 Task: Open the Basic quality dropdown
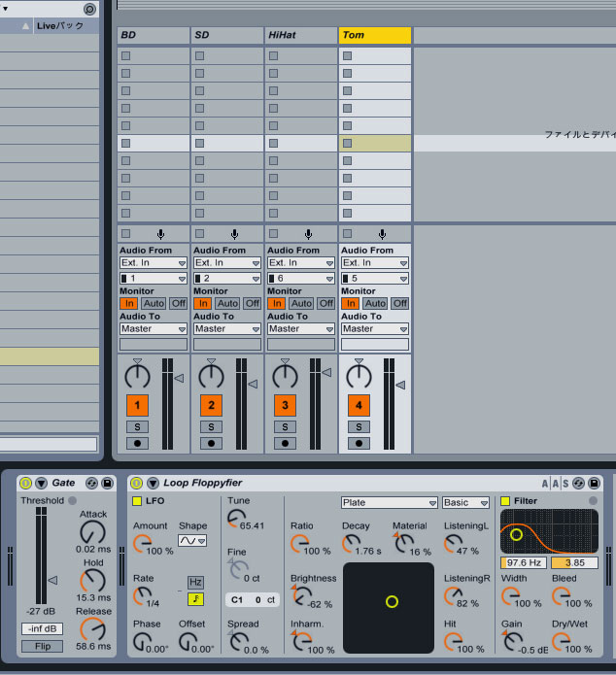pyautogui.click(x=465, y=503)
